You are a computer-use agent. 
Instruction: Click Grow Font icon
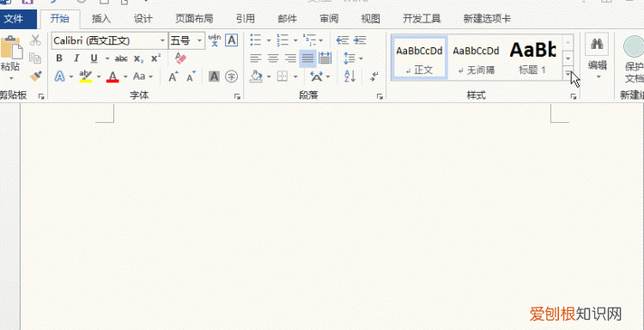173,76
